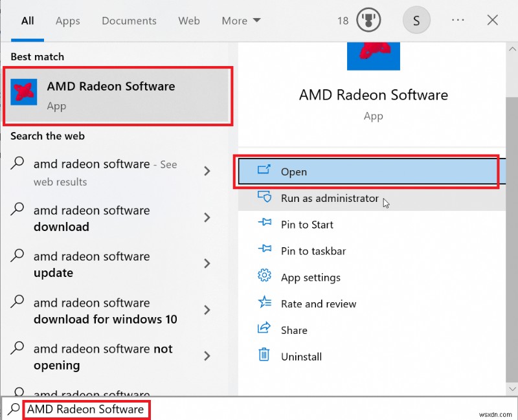Click the ellipsis options icon
The width and height of the screenshot is (518, 420).
[x=458, y=20]
